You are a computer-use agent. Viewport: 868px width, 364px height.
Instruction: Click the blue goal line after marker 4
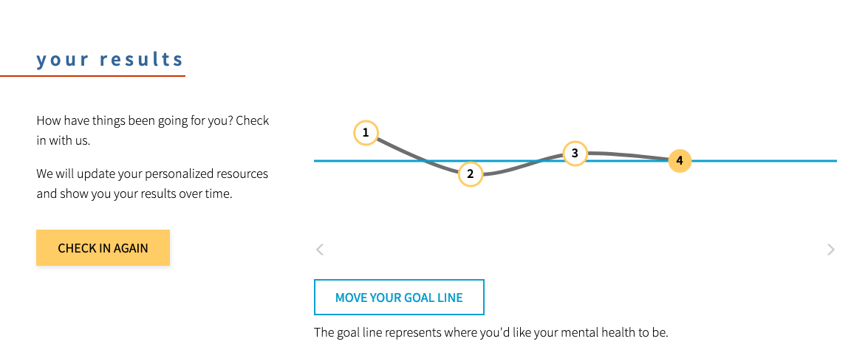click(764, 161)
